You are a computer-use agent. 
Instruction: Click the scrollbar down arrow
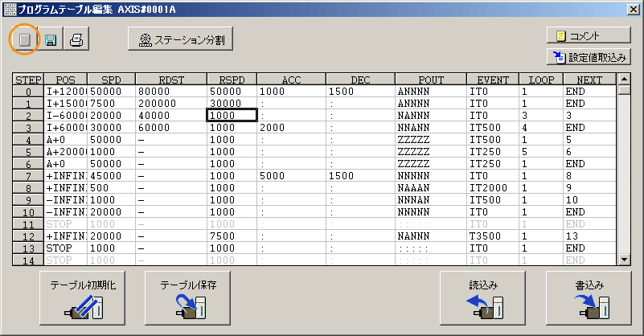(623, 259)
